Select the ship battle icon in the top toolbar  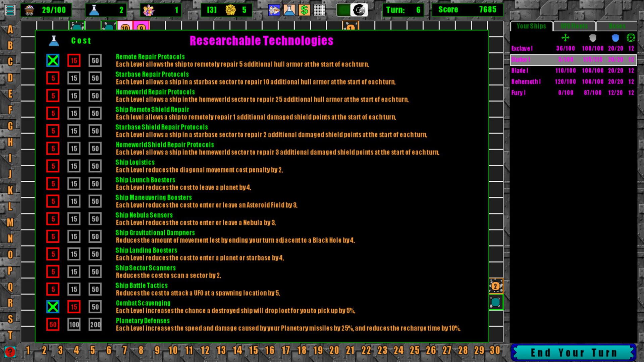[273, 10]
